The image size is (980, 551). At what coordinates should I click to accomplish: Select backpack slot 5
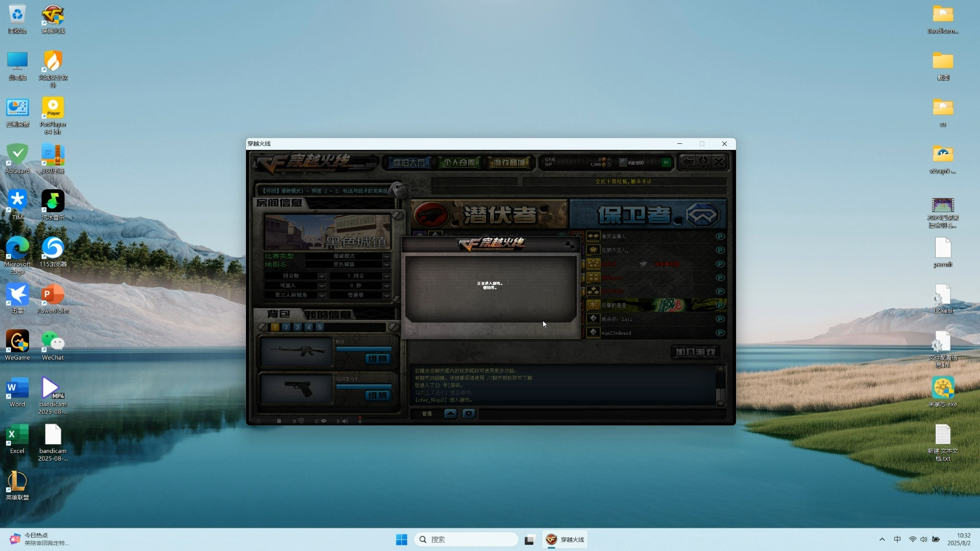pyautogui.click(x=320, y=327)
